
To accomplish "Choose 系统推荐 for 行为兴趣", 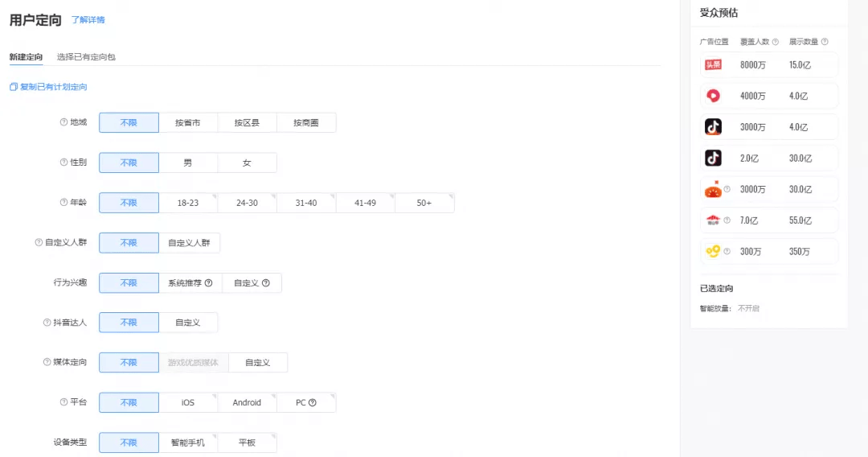I will pos(190,283).
